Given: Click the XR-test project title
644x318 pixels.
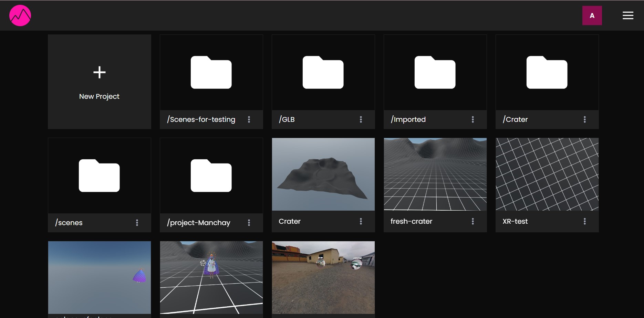Looking at the screenshot, I should tap(515, 221).
